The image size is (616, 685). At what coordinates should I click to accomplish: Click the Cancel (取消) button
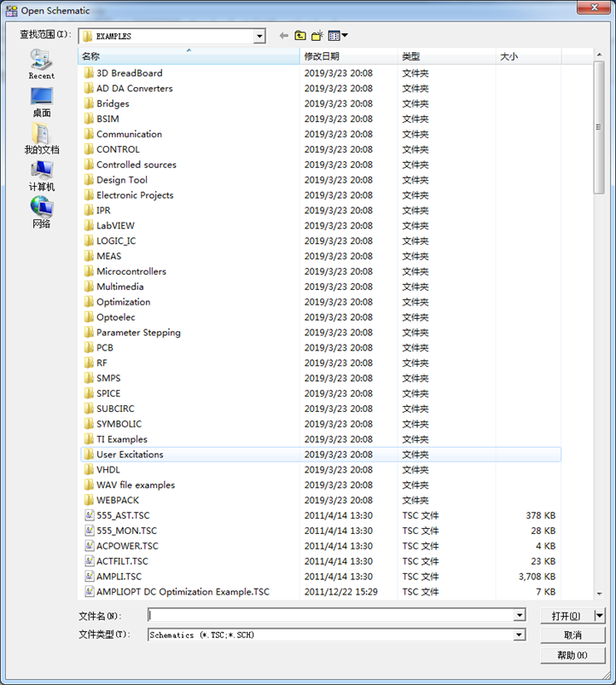click(572, 635)
